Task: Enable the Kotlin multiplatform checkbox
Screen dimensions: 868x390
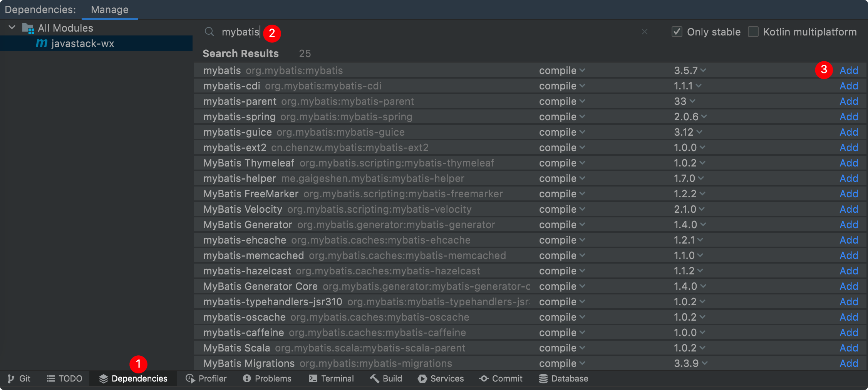Action: coord(753,32)
